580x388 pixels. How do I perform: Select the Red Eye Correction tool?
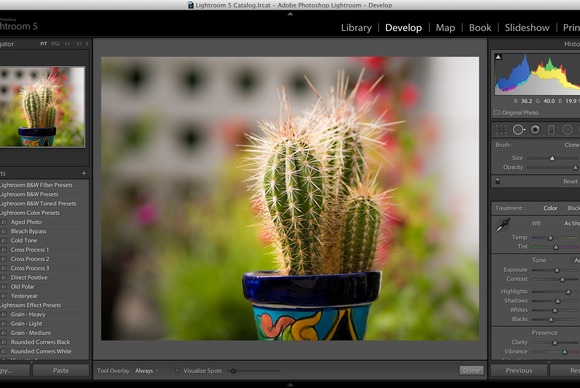coord(535,130)
